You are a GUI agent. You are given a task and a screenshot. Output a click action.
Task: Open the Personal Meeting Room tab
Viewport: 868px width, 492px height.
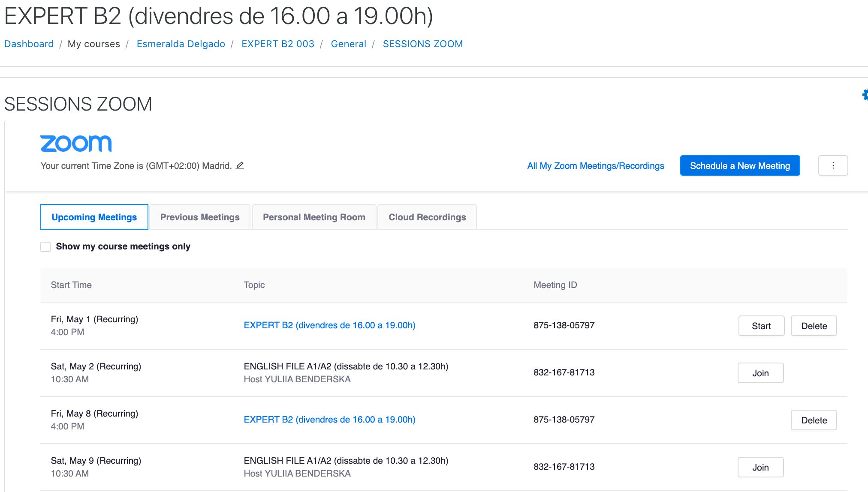(x=314, y=217)
